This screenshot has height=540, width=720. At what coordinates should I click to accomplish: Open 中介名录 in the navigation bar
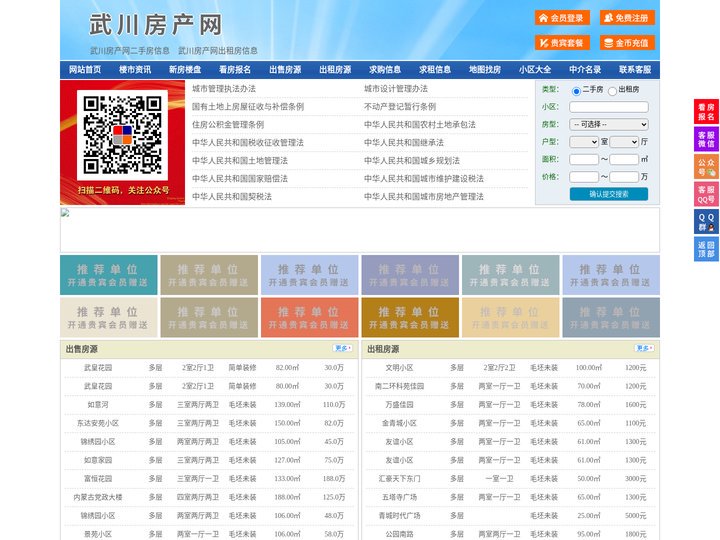point(585,70)
